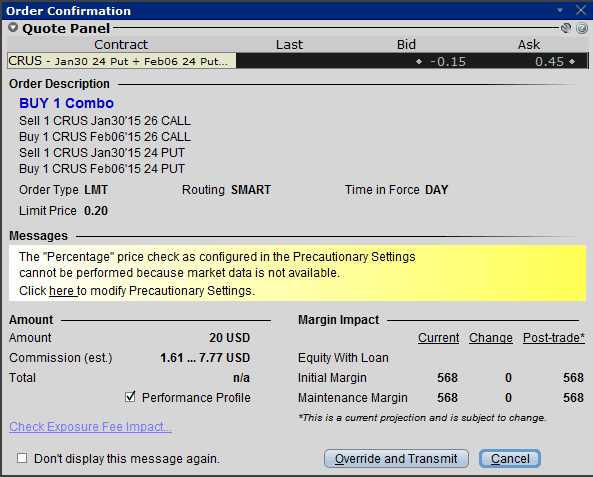Close the Order Confirmation dialog

click(x=581, y=10)
